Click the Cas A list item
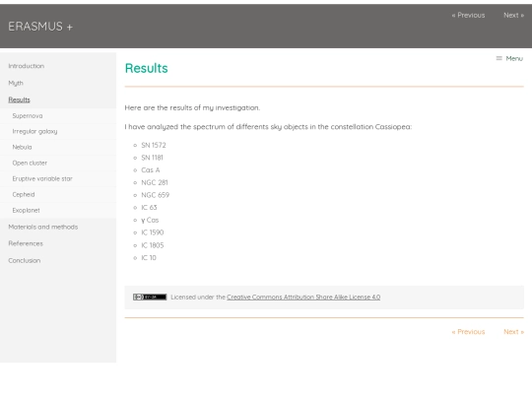Image resolution: width=532 pixels, height=399 pixels. pos(151,170)
